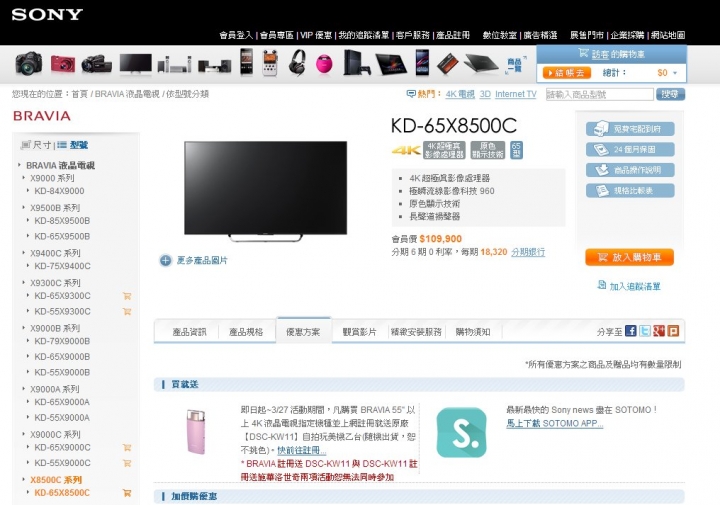Click 加入追蹤清單 wishlist link
Viewport: 720px width, 505px height.
pyautogui.click(x=629, y=286)
